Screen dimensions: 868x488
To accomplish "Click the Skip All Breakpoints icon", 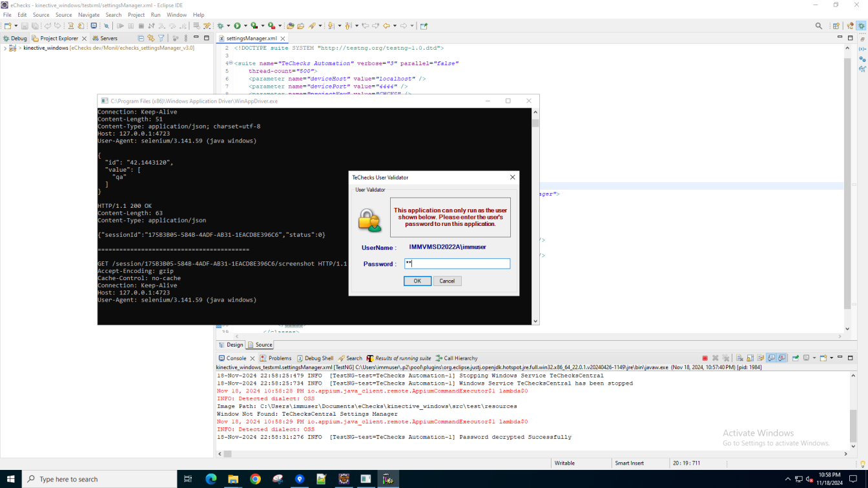I will [x=106, y=26].
